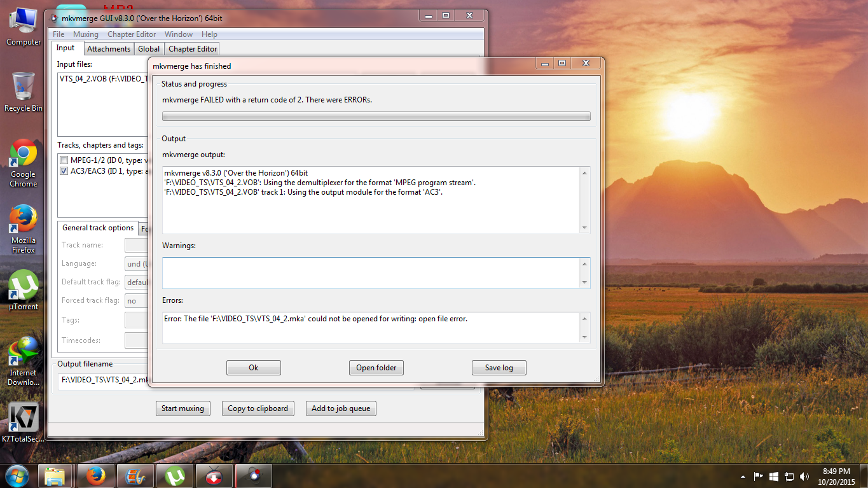Click the Start orb button
The width and height of the screenshot is (868, 488).
point(17,475)
